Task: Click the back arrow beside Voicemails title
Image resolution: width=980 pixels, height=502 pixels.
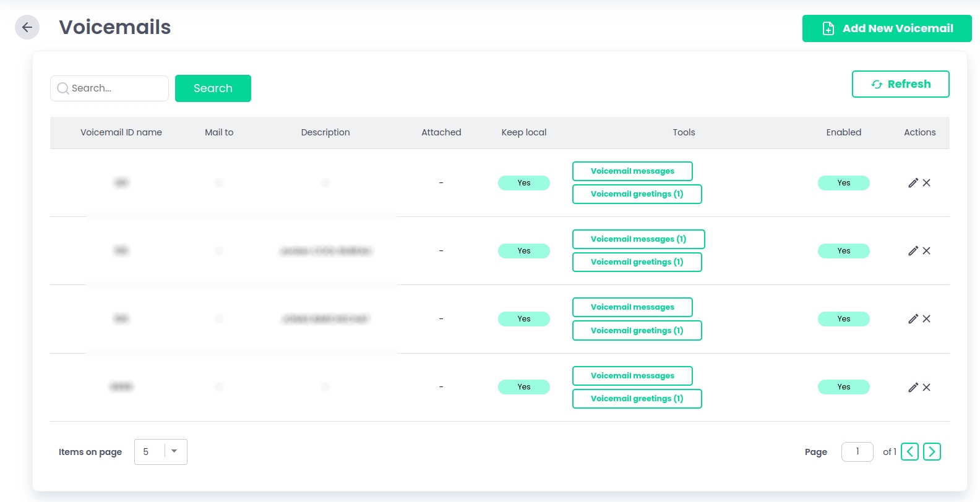Action: point(27,27)
